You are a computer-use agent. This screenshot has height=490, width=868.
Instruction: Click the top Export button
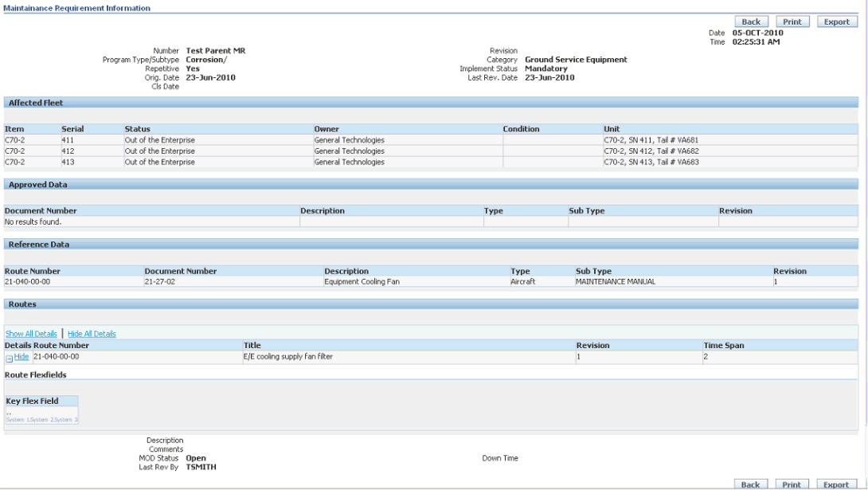pyautogui.click(x=836, y=22)
